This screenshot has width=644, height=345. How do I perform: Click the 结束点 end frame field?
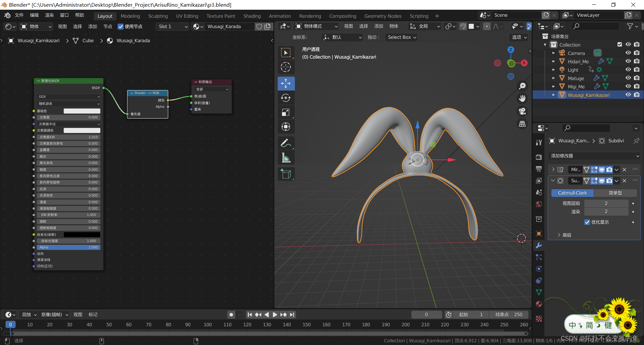point(509,315)
